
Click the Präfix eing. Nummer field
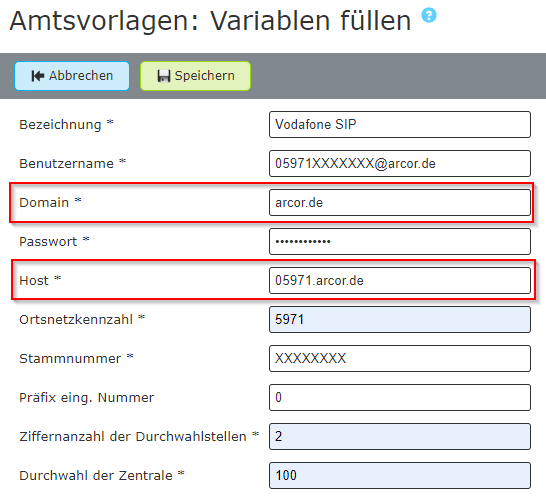point(400,397)
